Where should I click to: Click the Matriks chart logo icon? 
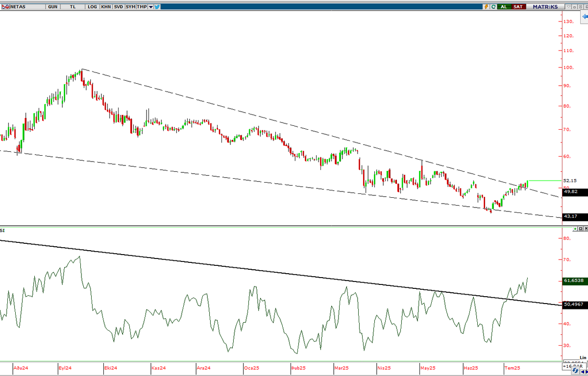click(x=5, y=7)
